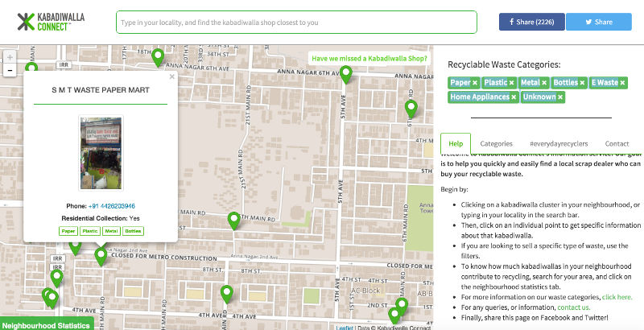Share on Twitter button
644x330 pixels.
pos(599,22)
